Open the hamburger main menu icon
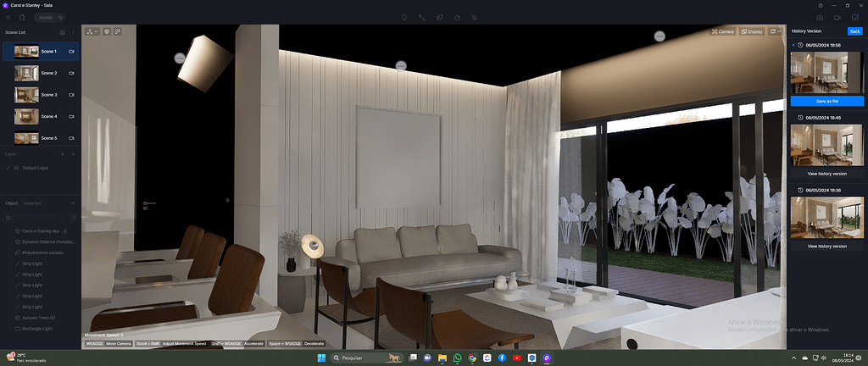The width and height of the screenshot is (868, 366). coord(8,18)
